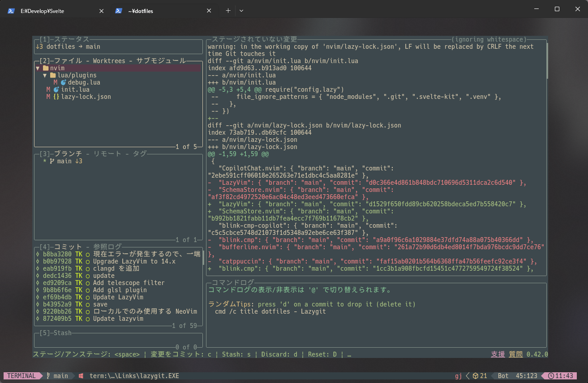Click the PowerShell icon on Svelte tab

(11, 11)
